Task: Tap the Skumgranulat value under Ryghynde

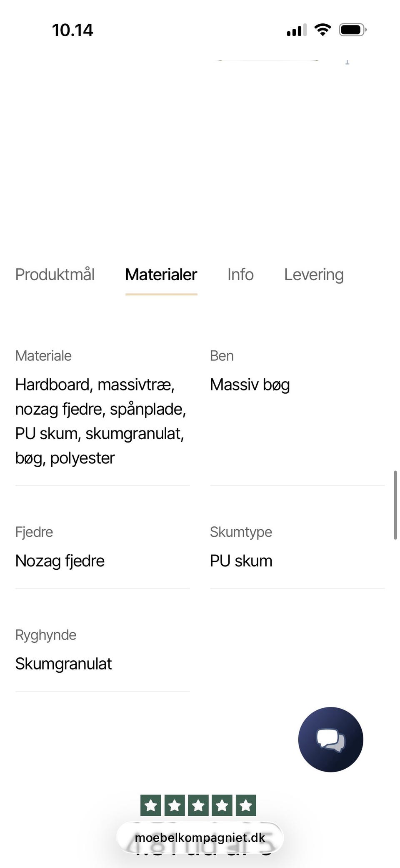Action: [x=63, y=664]
